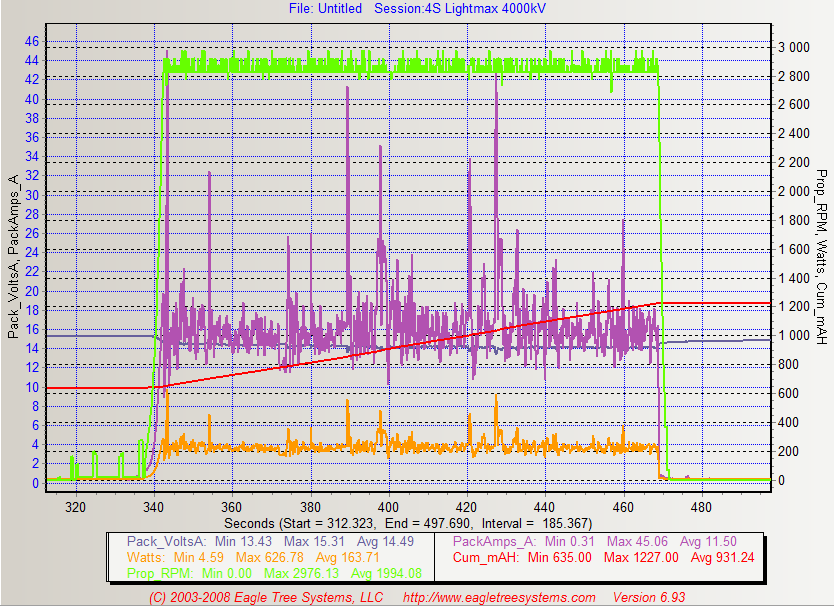Click the 340 tick on the seconds axis
The height and width of the screenshot is (606, 834).
pyautogui.click(x=153, y=506)
